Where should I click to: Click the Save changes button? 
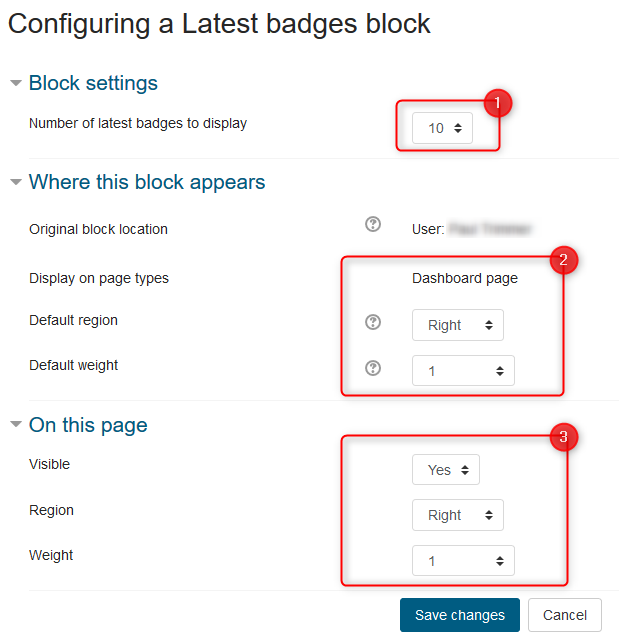[x=460, y=615]
